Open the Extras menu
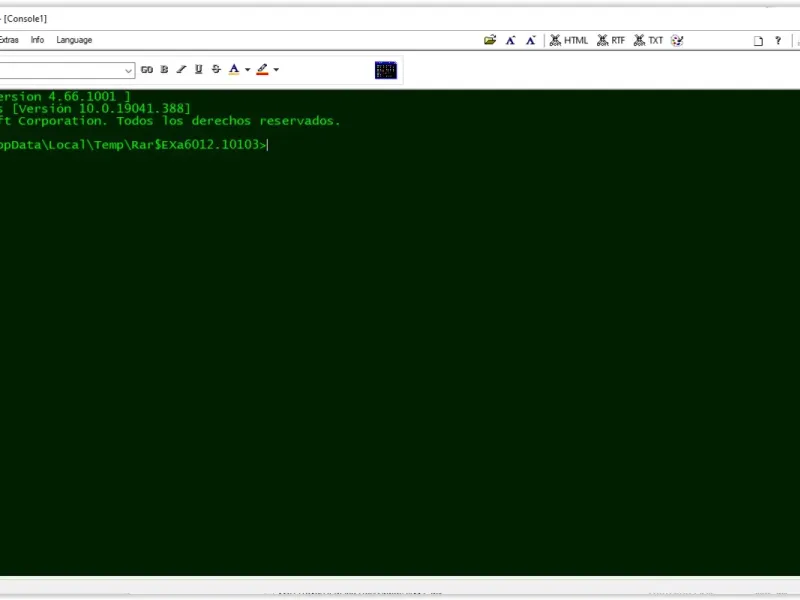 pyautogui.click(x=9, y=40)
